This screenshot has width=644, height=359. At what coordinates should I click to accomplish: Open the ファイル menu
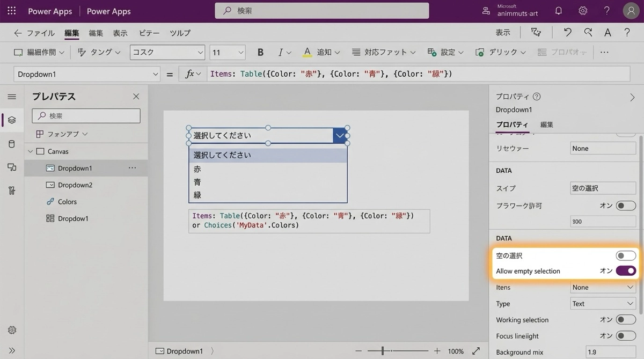click(40, 33)
